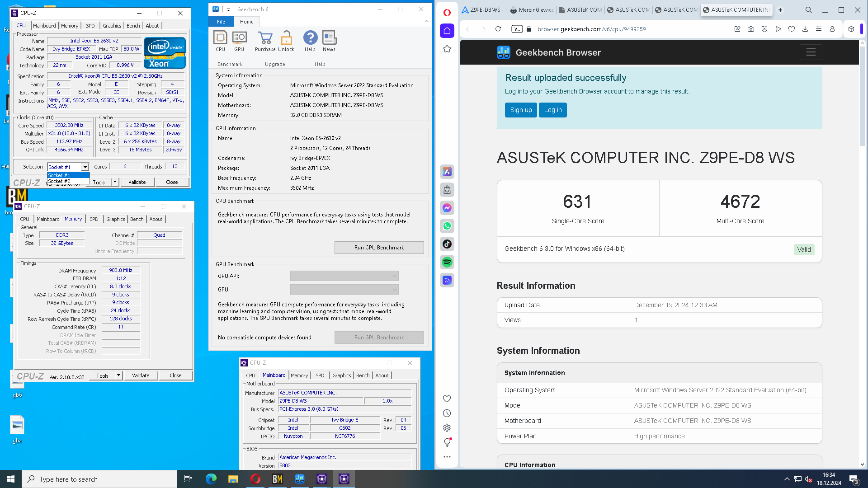
Task: Open Opera sidebar history clock icon
Action: [x=447, y=413]
